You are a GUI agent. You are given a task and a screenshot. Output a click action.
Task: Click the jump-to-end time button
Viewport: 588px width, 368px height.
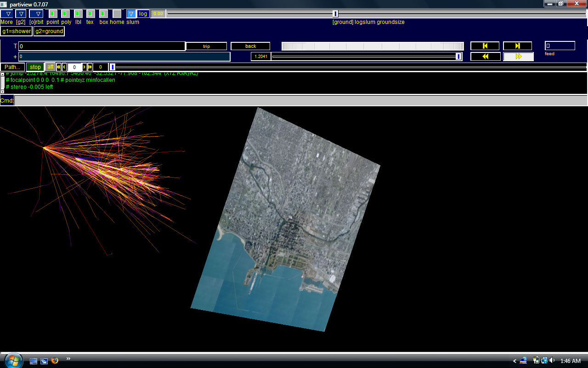pos(517,46)
